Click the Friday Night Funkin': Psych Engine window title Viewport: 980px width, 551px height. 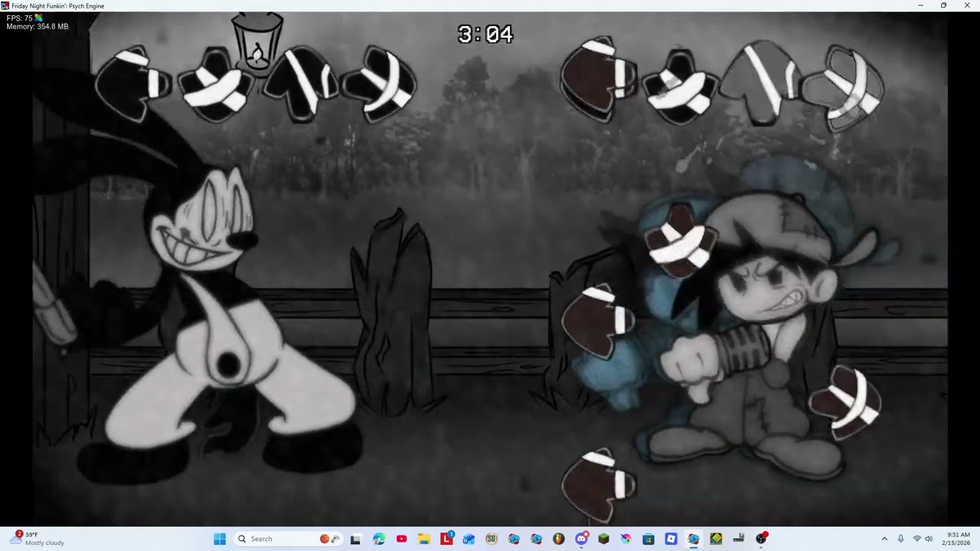(57, 5)
